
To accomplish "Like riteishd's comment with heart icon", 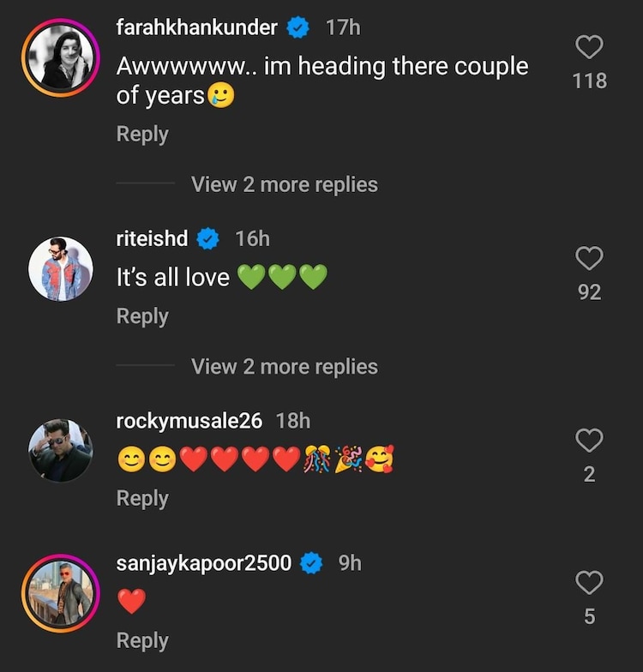I will click(589, 258).
